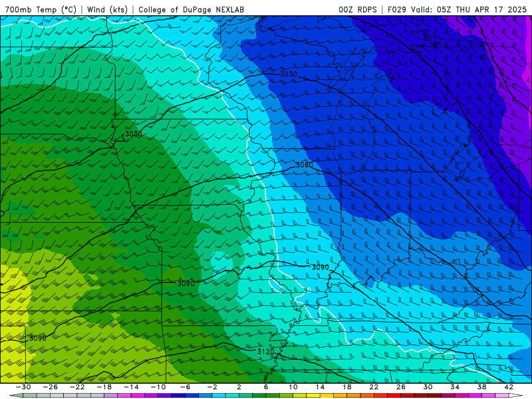Click the 14 legend value
This screenshot has height=399, width=532.
[320, 387]
